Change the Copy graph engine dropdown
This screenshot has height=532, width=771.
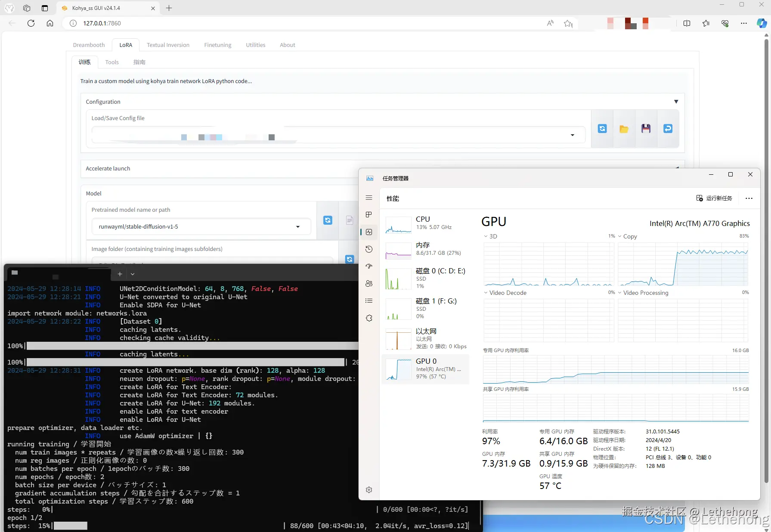click(x=628, y=236)
